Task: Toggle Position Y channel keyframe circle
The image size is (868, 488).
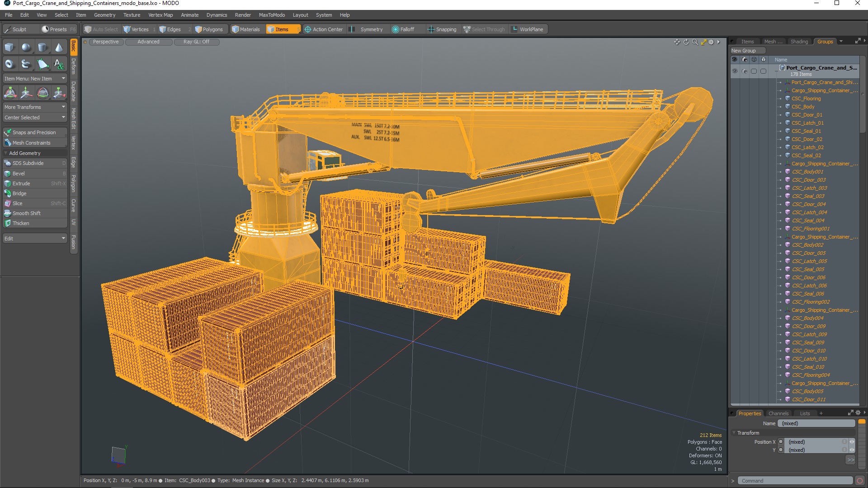Action: (781, 450)
